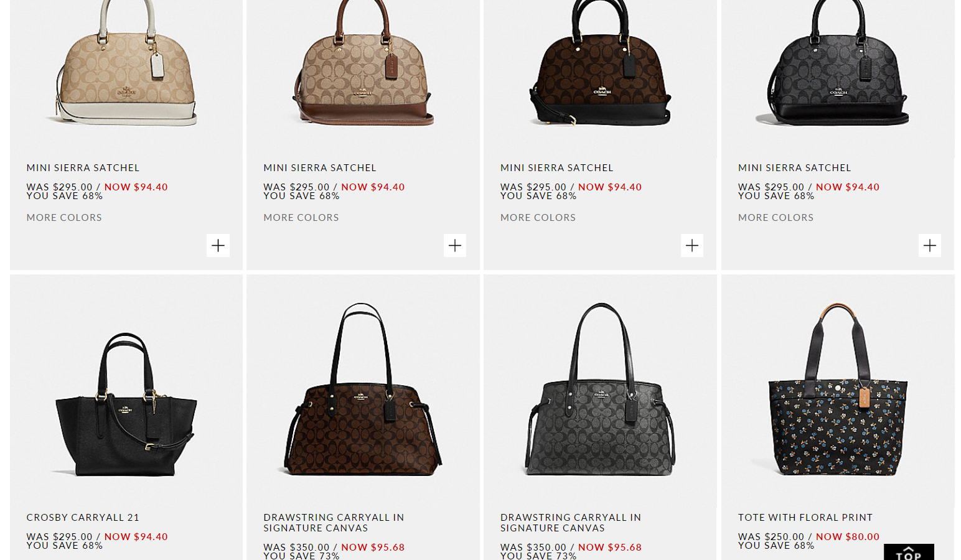Image resolution: width=961 pixels, height=560 pixels.
Task: Jump back to top with TOP button
Action: coord(909,552)
